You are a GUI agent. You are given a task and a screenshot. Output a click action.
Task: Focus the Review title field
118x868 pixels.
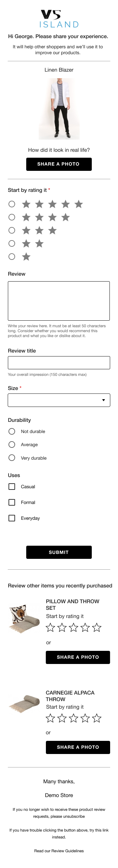[59, 363]
